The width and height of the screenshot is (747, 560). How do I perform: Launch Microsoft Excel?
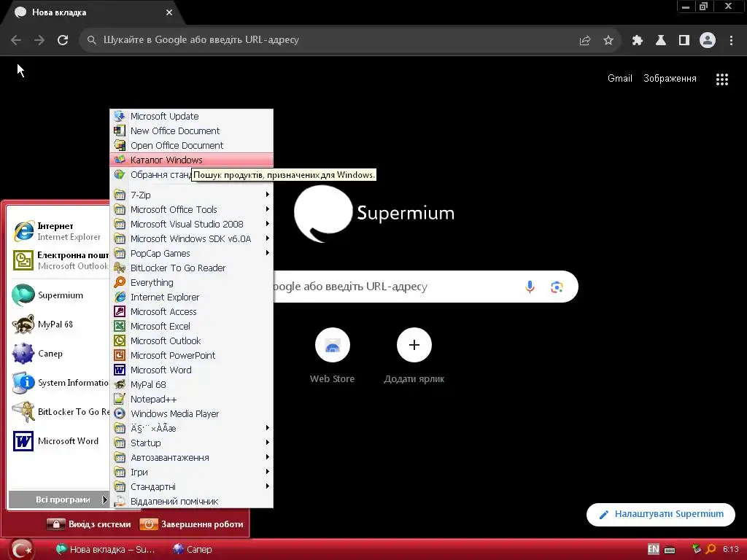(x=192, y=326)
